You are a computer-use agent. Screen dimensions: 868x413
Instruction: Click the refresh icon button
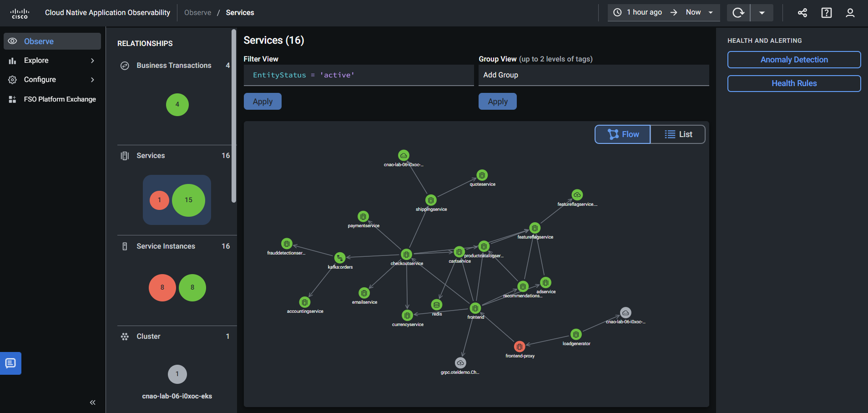tap(738, 13)
